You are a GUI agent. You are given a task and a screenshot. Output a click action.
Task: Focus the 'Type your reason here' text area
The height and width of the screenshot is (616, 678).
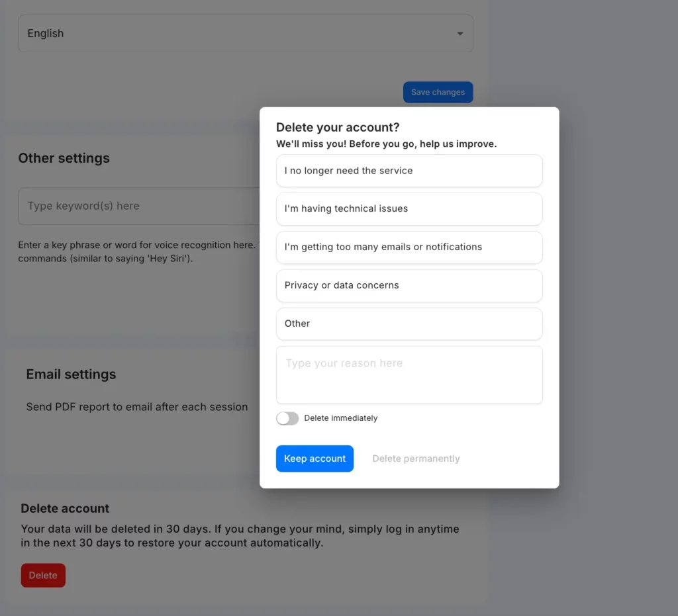[x=409, y=374]
